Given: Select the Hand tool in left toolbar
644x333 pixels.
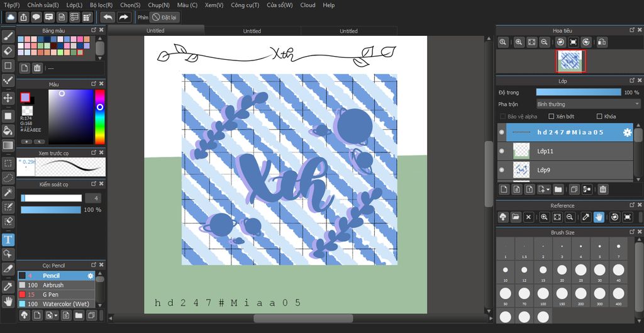Looking at the screenshot, I should pos(8,302).
